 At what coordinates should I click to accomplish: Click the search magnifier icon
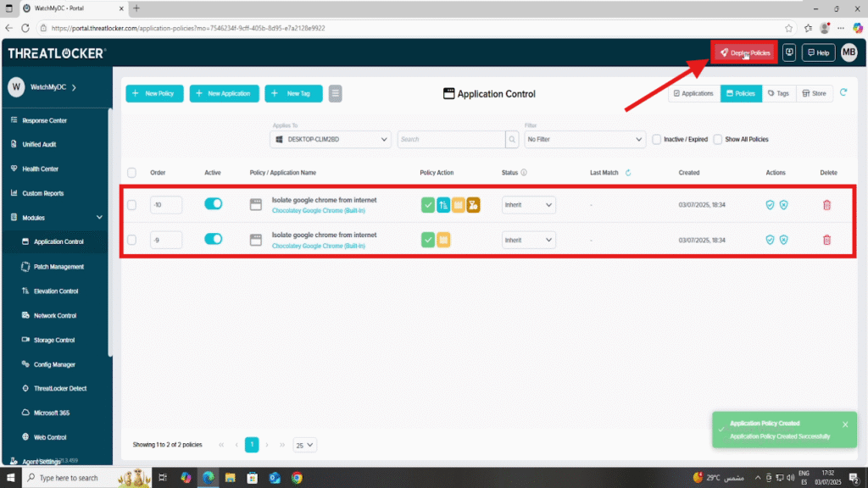coord(512,140)
